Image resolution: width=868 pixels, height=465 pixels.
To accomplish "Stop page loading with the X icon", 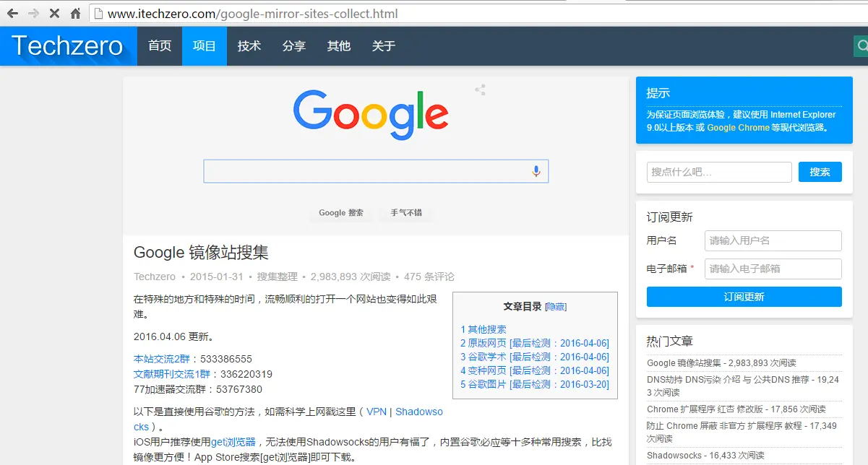I will point(54,14).
